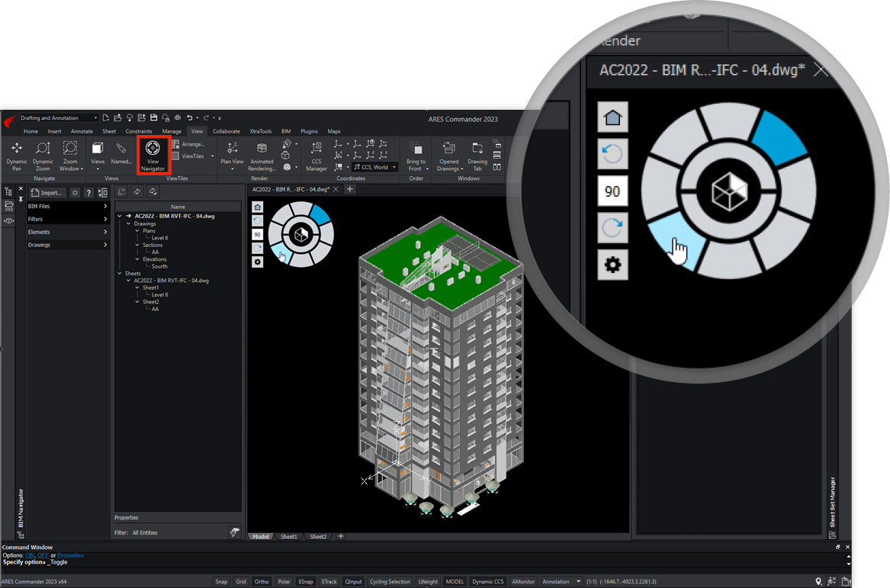Click the AMonitor status button
This screenshot has height=588, width=890.
coord(523,581)
